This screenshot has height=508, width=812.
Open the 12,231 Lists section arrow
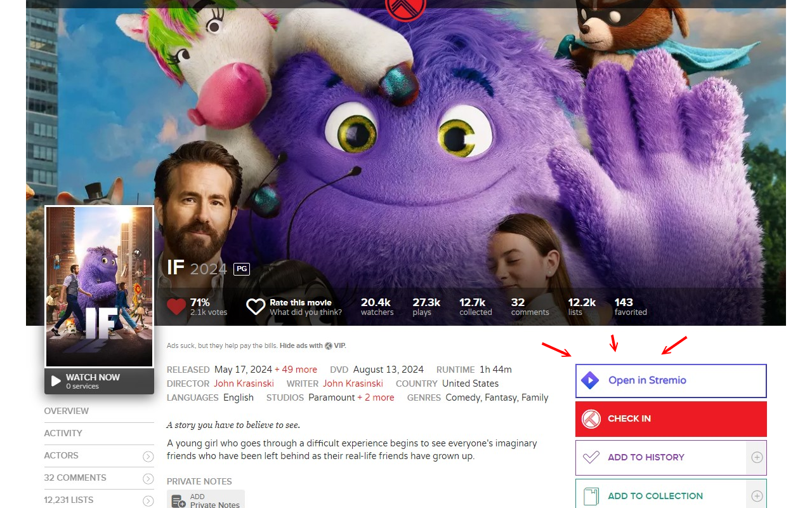[148, 501]
